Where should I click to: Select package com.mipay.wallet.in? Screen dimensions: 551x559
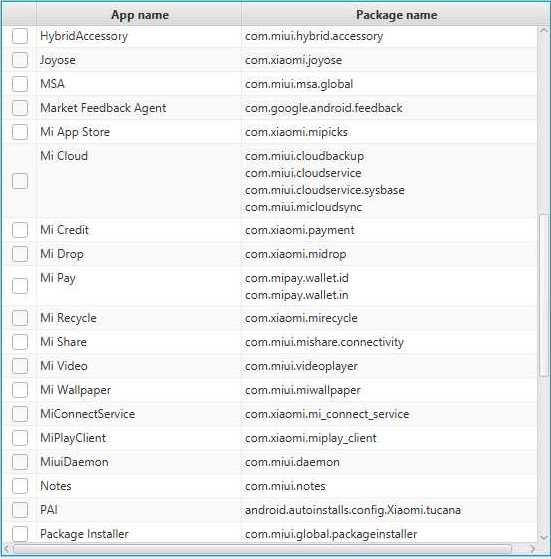(297, 295)
